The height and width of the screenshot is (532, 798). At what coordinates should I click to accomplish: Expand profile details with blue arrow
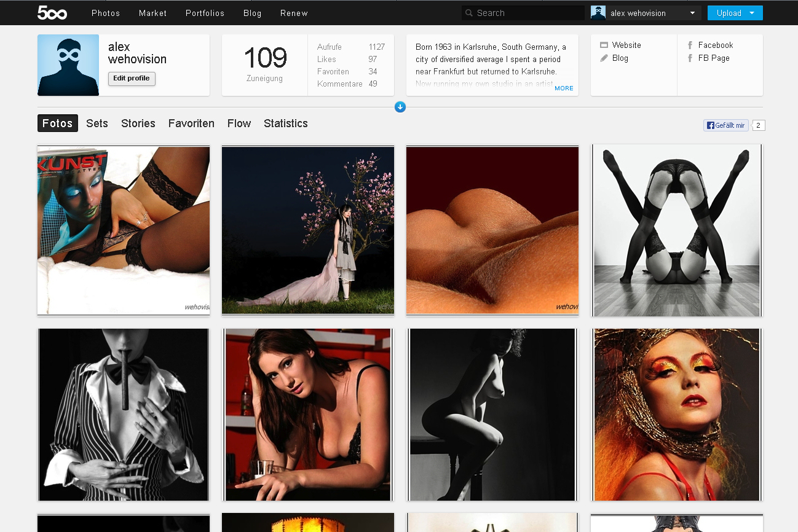400,108
